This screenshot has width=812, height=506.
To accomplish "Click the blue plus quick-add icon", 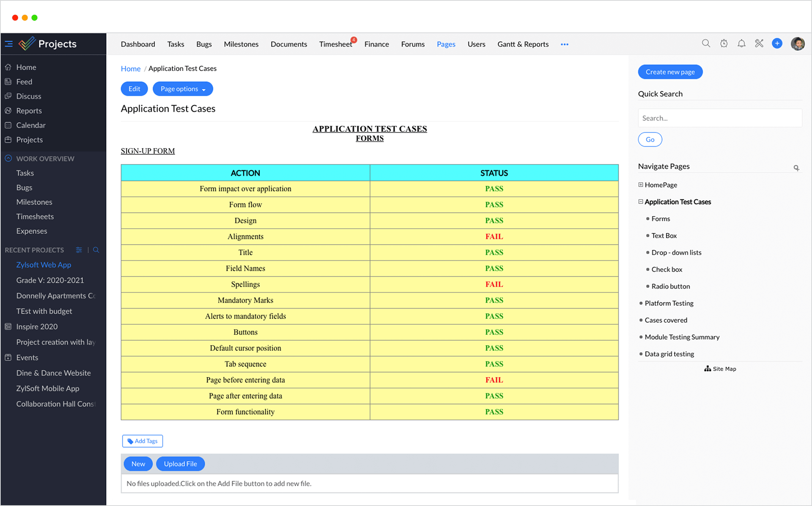I will (777, 44).
